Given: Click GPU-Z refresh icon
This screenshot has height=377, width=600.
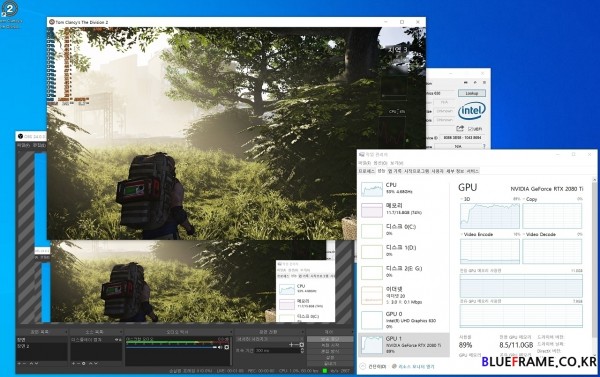Looking at the screenshot, I should (475, 82).
